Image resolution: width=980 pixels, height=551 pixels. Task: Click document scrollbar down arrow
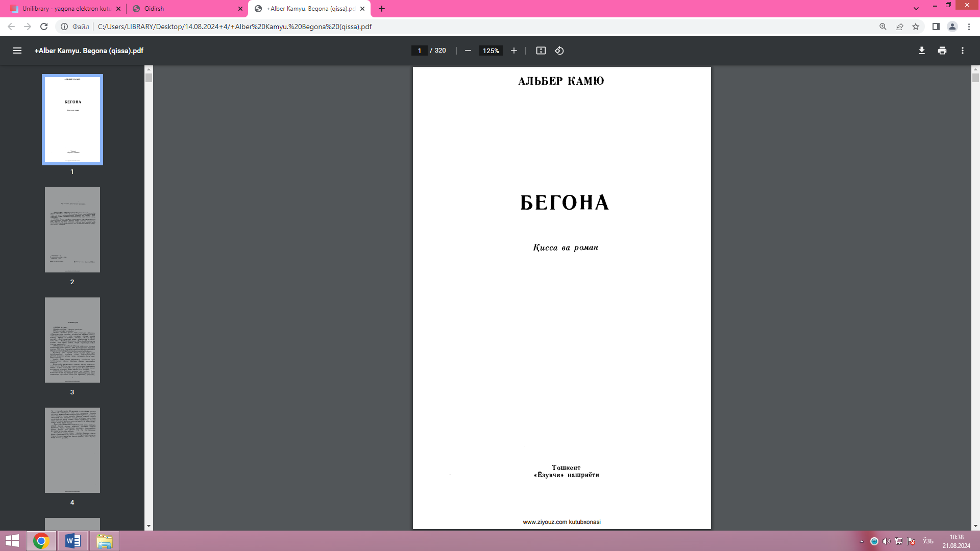click(975, 526)
